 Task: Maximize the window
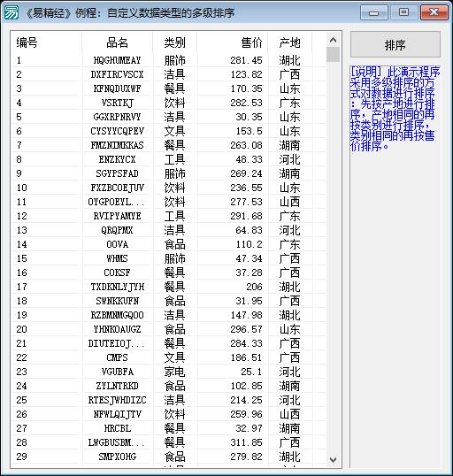click(403, 12)
